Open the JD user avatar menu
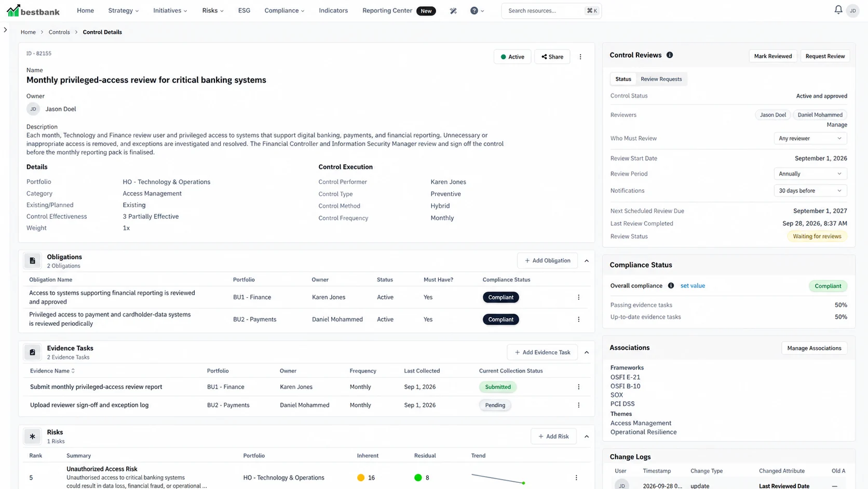The height and width of the screenshot is (489, 868). point(852,10)
